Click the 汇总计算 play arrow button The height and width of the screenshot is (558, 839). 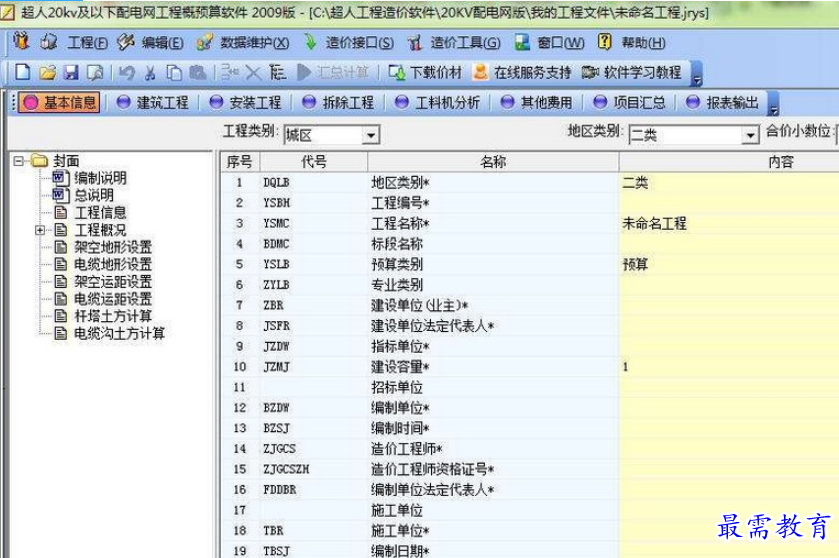coord(333,72)
